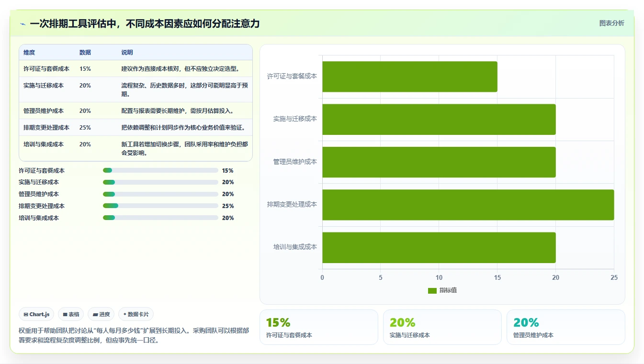The image size is (644, 364).
Task: Click the 排期变更处理成本 chart bar
Action: click(468, 205)
